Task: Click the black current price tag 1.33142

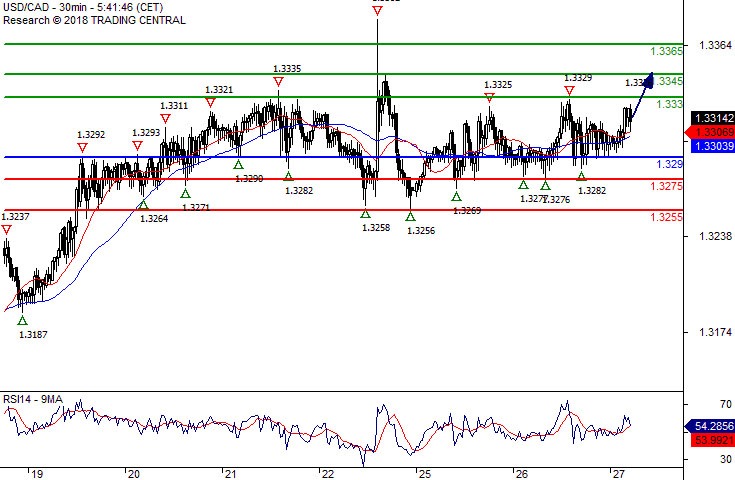Action: [x=707, y=118]
